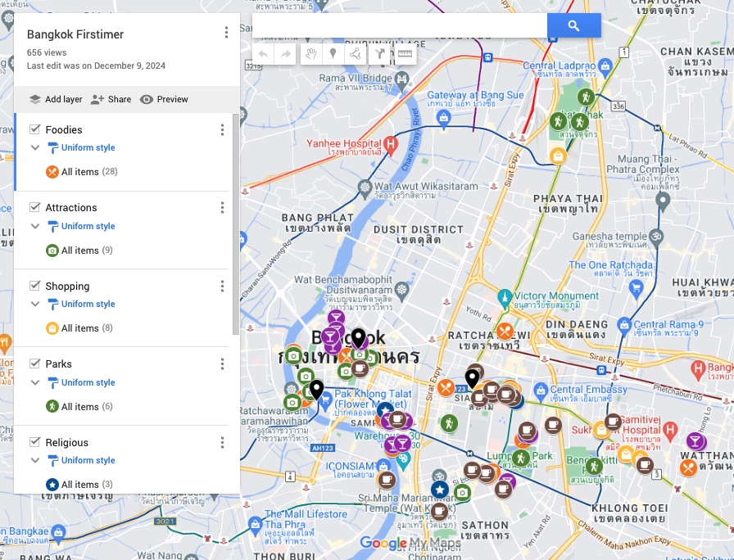Enable the Religious layer checkbox
734x560 pixels.
click(34, 441)
